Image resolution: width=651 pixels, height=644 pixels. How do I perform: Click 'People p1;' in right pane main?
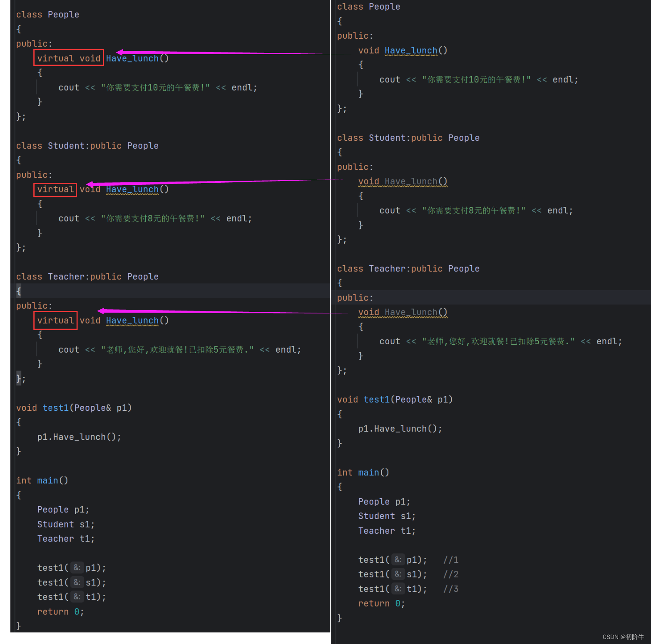tap(384, 502)
